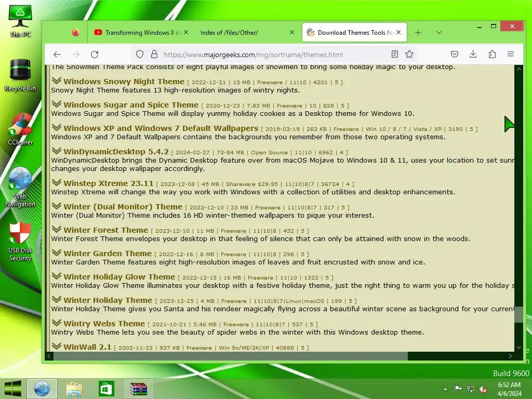Screen dimensions: 532x399
Task: Close the Download Themes Tools tab
Action: (x=398, y=32)
